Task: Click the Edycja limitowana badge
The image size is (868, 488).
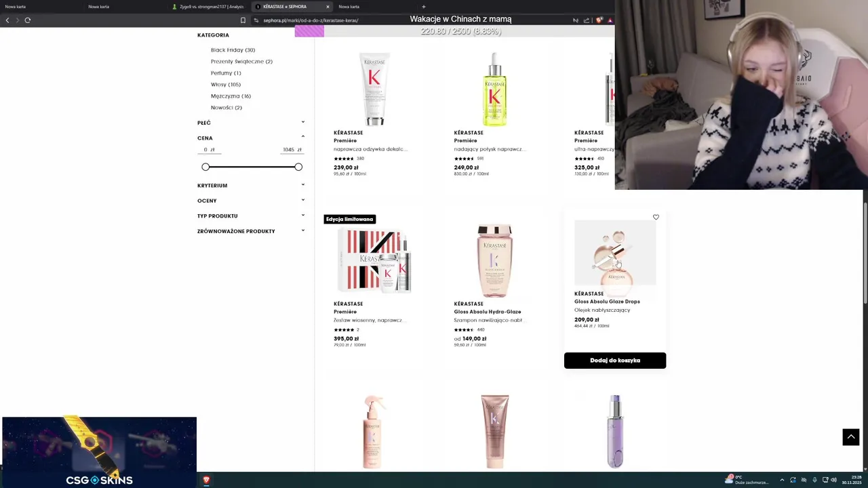Action: click(350, 219)
